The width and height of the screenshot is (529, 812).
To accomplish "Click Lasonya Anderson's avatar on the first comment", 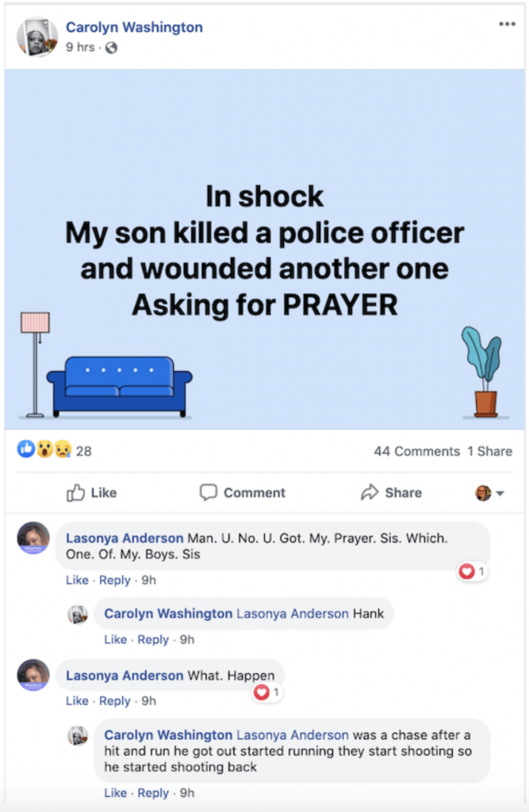I will pyautogui.click(x=33, y=538).
